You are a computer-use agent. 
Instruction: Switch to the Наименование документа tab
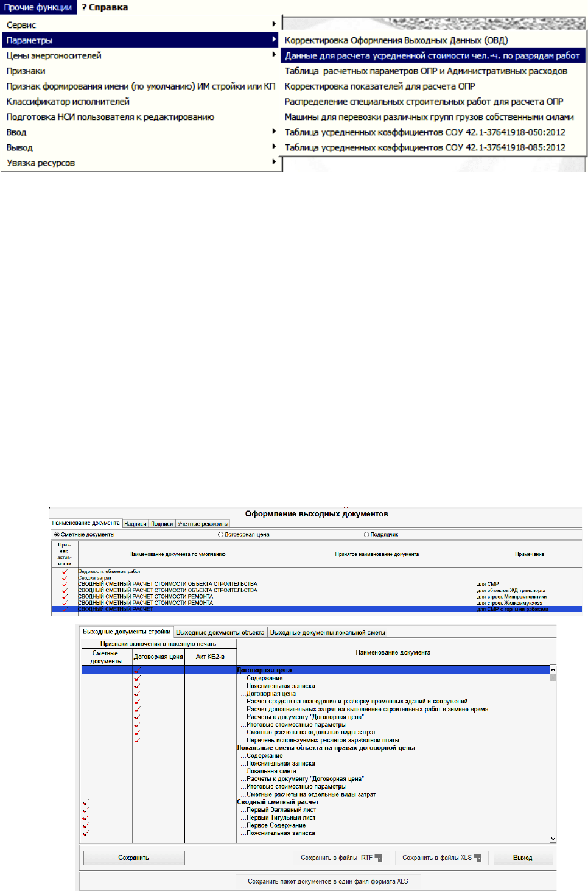pyautogui.click(x=86, y=523)
